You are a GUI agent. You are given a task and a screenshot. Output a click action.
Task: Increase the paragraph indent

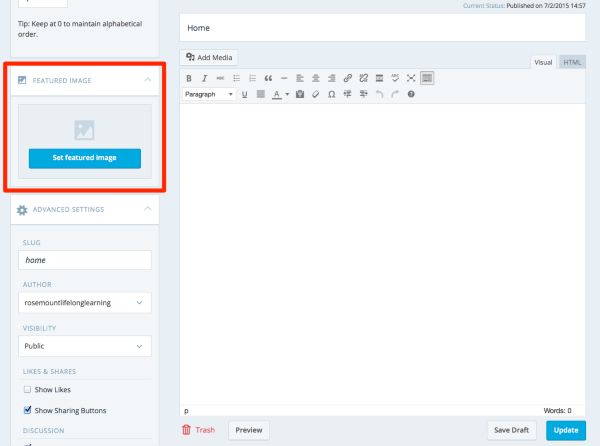364,94
